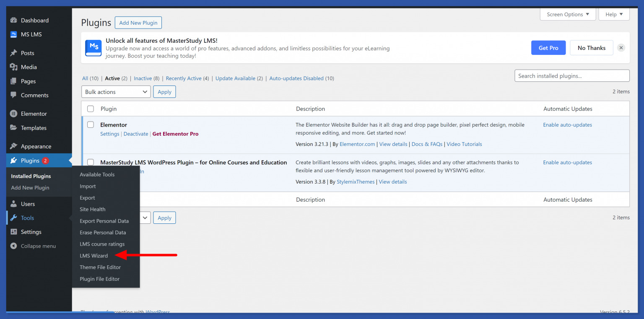This screenshot has height=319, width=644.
Task: Click the Users sidebar icon
Action: 14,204
